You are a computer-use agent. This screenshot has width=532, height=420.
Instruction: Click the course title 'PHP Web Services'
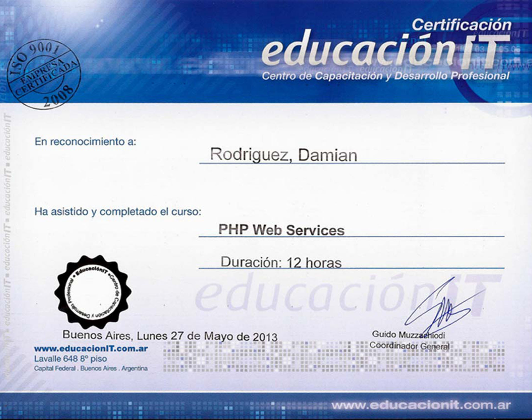281,230
